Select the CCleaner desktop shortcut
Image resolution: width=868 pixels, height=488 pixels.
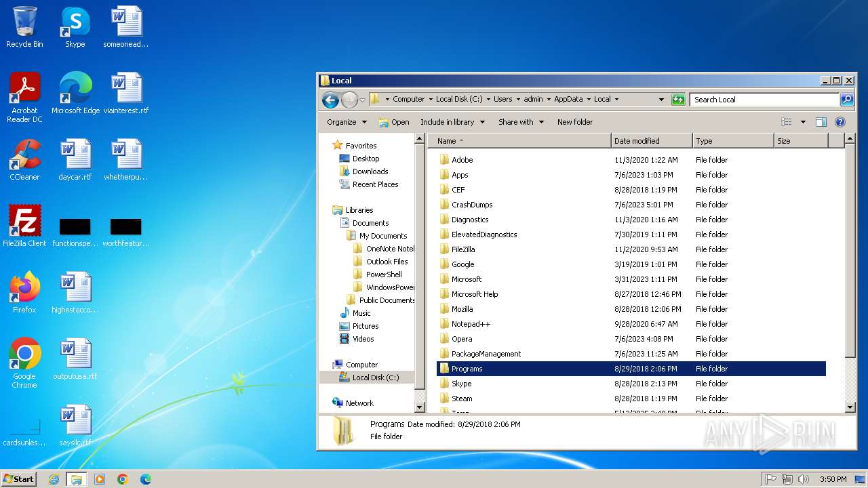tap(24, 159)
